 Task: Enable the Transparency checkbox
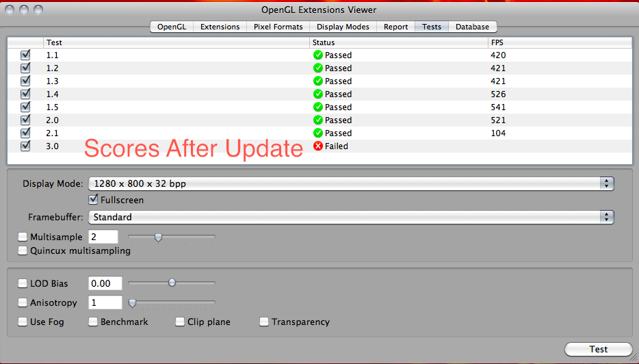(264, 322)
